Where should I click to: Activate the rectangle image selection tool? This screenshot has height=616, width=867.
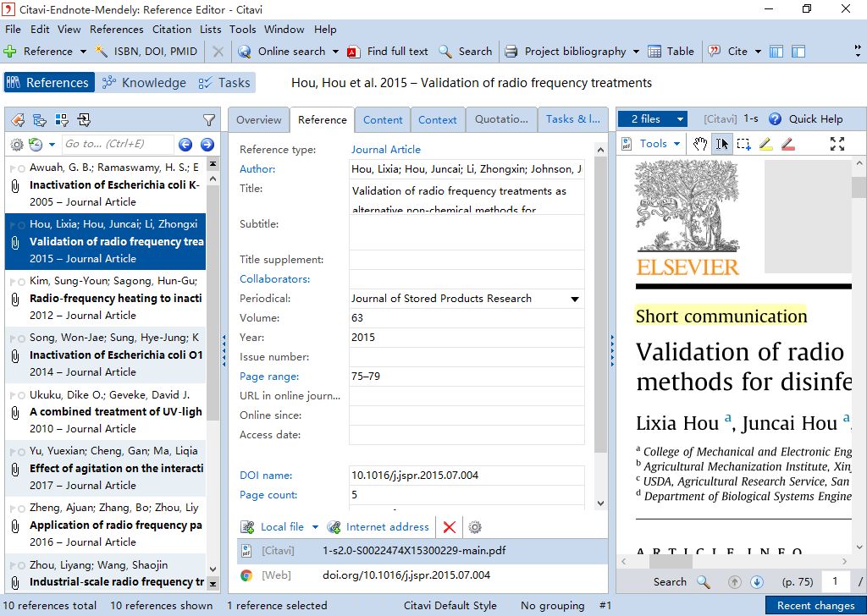(743, 144)
